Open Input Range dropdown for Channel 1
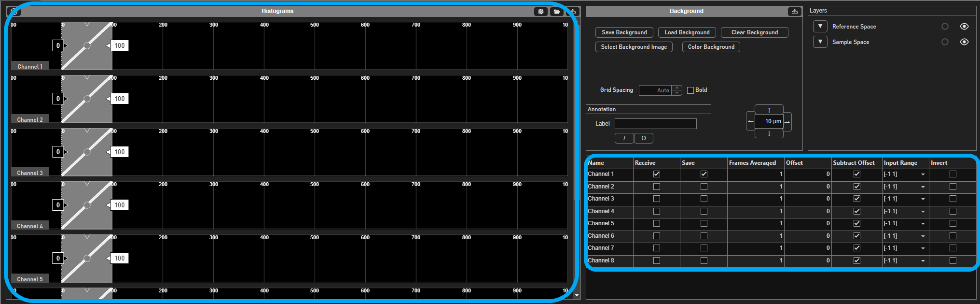Image resolution: width=980 pixels, height=304 pixels. [x=923, y=174]
